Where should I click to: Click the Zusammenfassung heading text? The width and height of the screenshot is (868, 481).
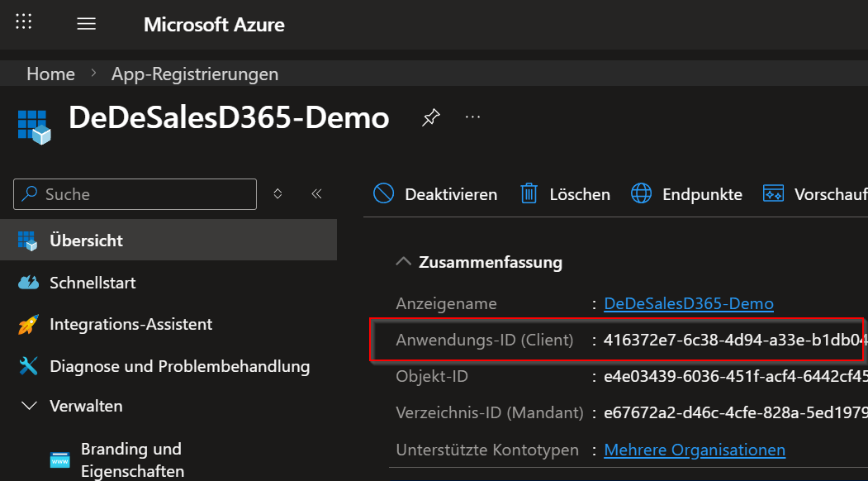click(x=491, y=261)
